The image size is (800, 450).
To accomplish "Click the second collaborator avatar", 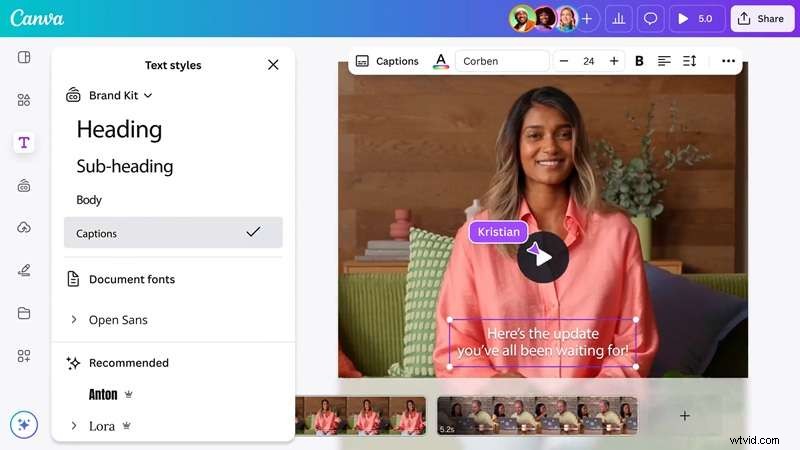I will tap(545, 19).
